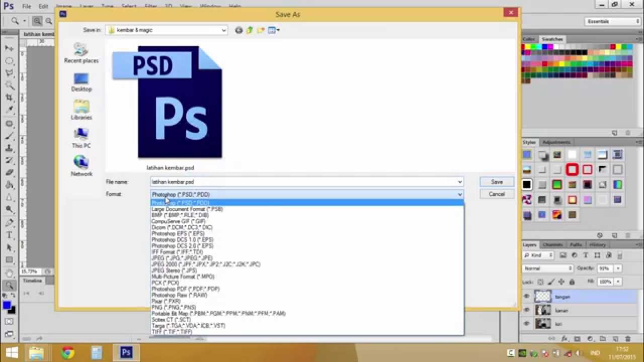
Task: Choose Photoshop PDF format
Action: [307, 289]
